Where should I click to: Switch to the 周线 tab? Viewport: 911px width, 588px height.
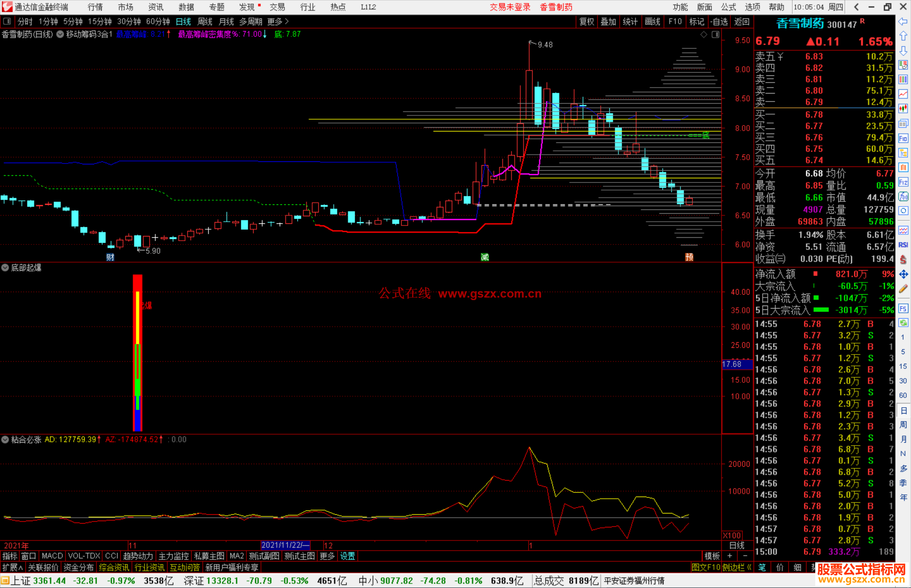[205, 21]
